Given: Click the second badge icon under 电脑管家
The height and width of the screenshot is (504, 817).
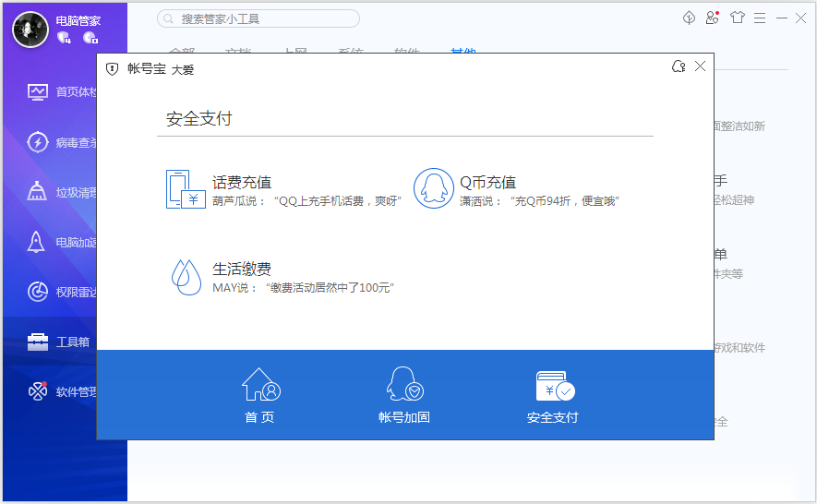Looking at the screenshot, I should pos(90,38).
